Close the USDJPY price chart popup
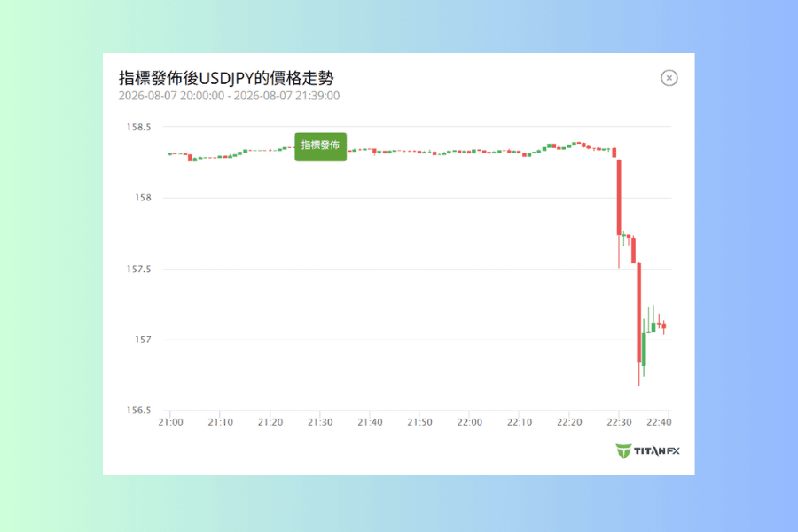 [669, 78]
